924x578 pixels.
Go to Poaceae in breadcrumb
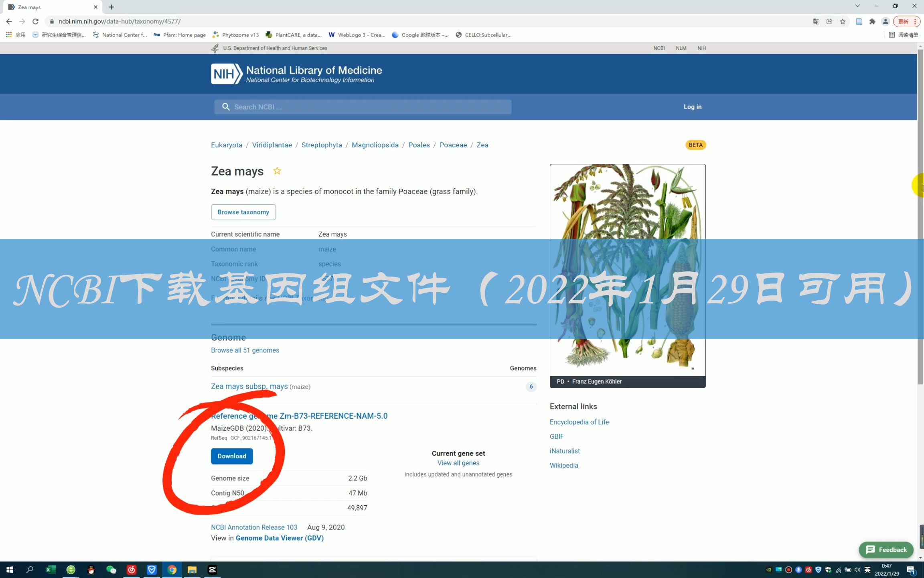point(453,145)
